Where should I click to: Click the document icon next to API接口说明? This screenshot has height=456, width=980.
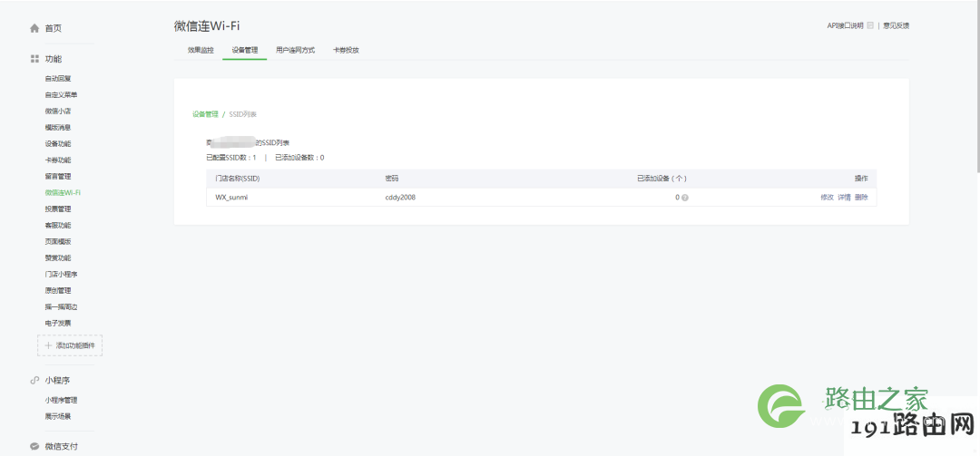(x=870, y=25)
